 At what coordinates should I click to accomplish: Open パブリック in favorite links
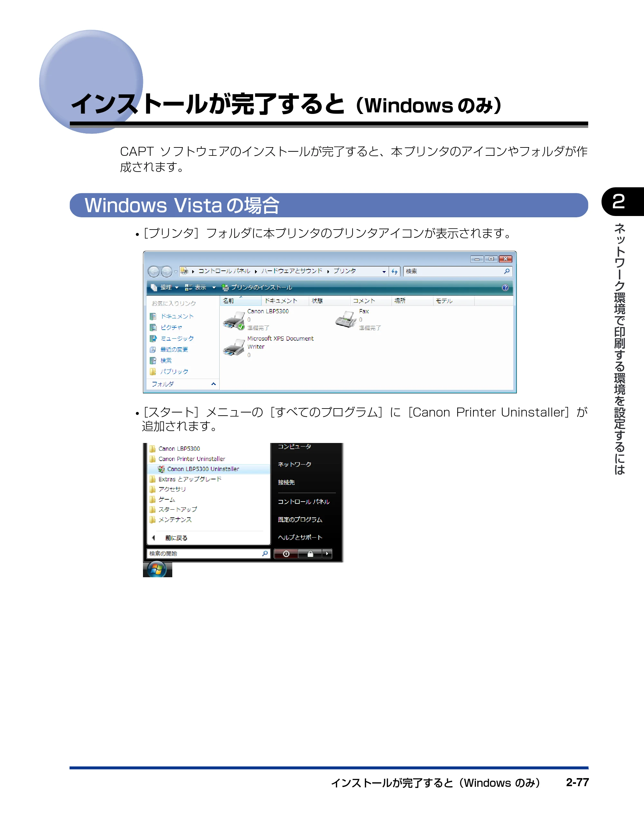click(169, 371)
